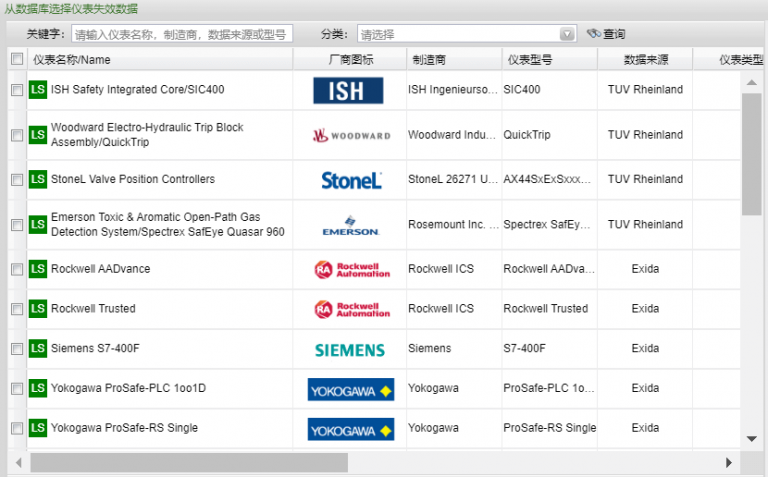This screenshot has height=477, width=768.
Task: Click the Siemens logo in table
Action: pyautogui.click(x=350, y=350)
